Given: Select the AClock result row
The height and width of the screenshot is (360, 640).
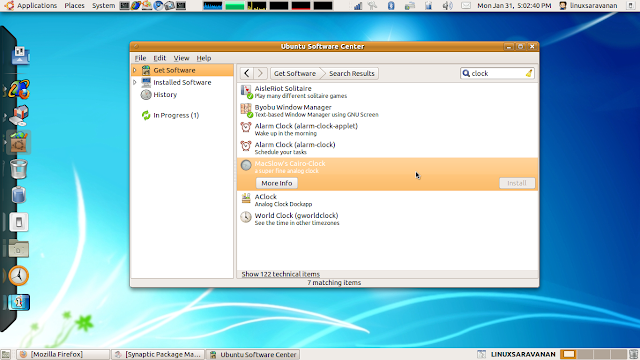Looking at the screenshot, I should pos(387,200).
